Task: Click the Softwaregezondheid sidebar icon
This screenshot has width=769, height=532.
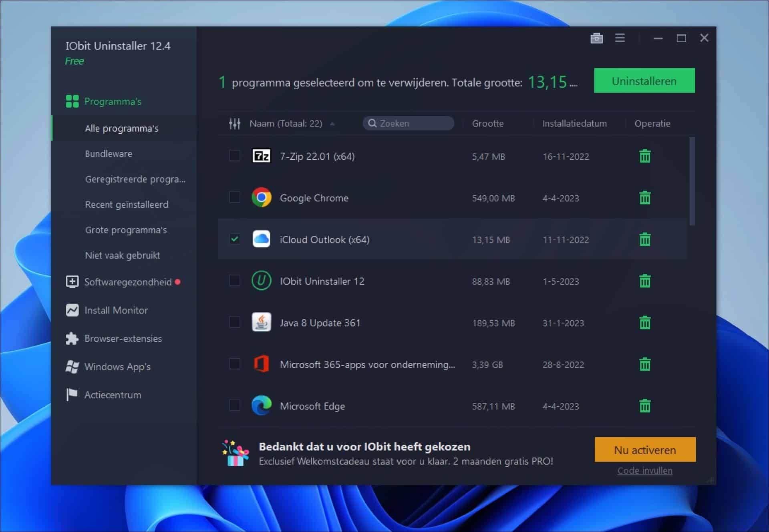Action: click(72, 282)
